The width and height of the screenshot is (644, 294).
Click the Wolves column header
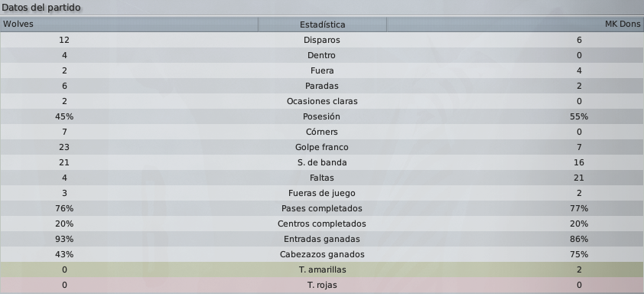129,24
